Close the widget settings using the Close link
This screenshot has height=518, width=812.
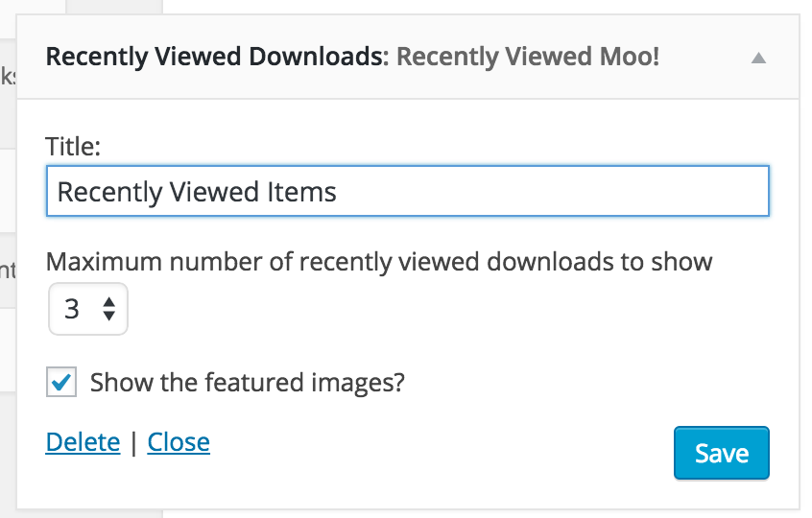(179, 442)
